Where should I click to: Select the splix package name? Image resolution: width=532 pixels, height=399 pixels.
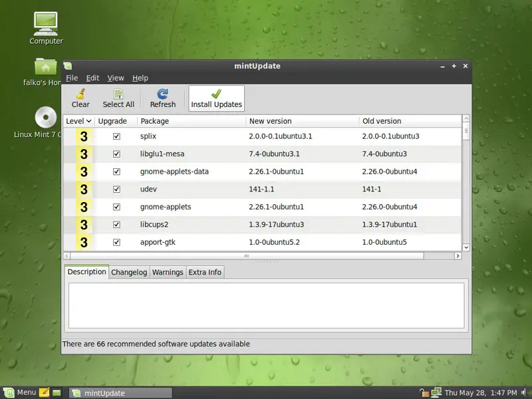tap(148, 136)
